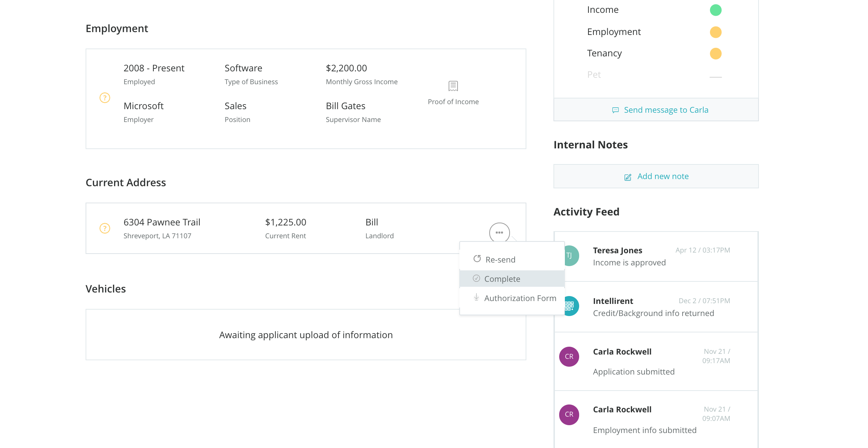Click Carla Rockwell avatar on Employment info entry
Image resolution: width=868 pixels, height=448 pixels.
pyautogui.click(x=569, y=414)
